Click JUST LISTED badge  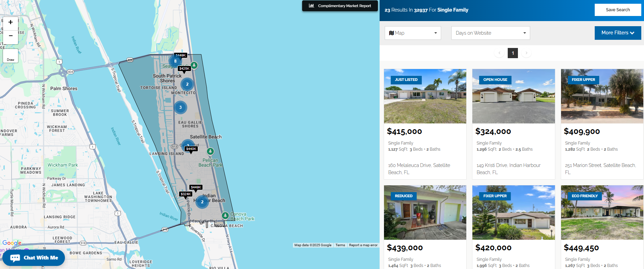pyautogui.click(x=406, y=80)
